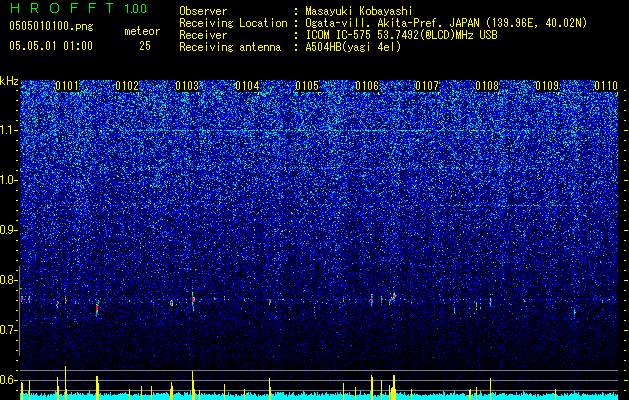Select the filename 0505010100.png

[x=51, y=27]
